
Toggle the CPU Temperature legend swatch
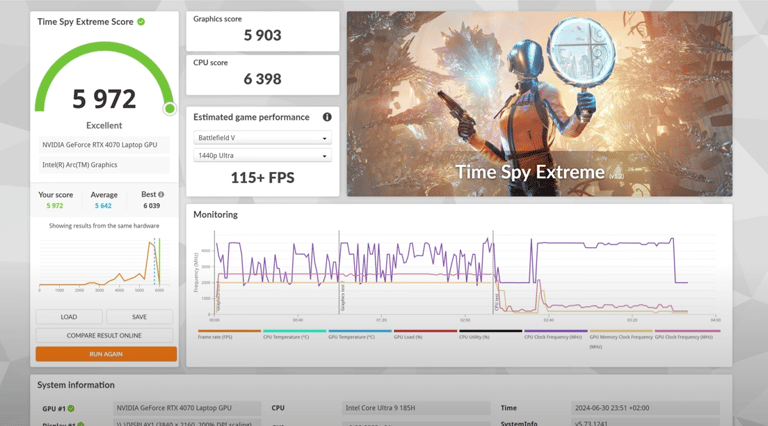pyautogui.click(x=294, y=331)
